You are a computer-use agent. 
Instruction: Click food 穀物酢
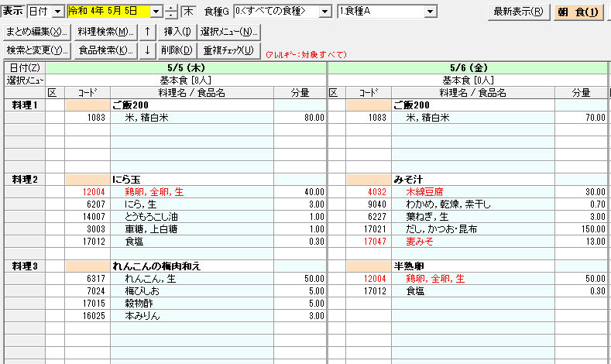point(139,304)
